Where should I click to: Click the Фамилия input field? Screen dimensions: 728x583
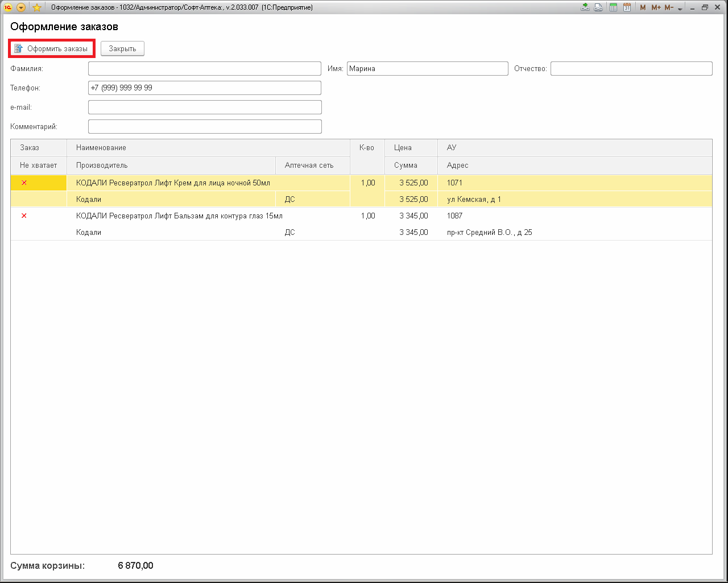click(205, 69)
